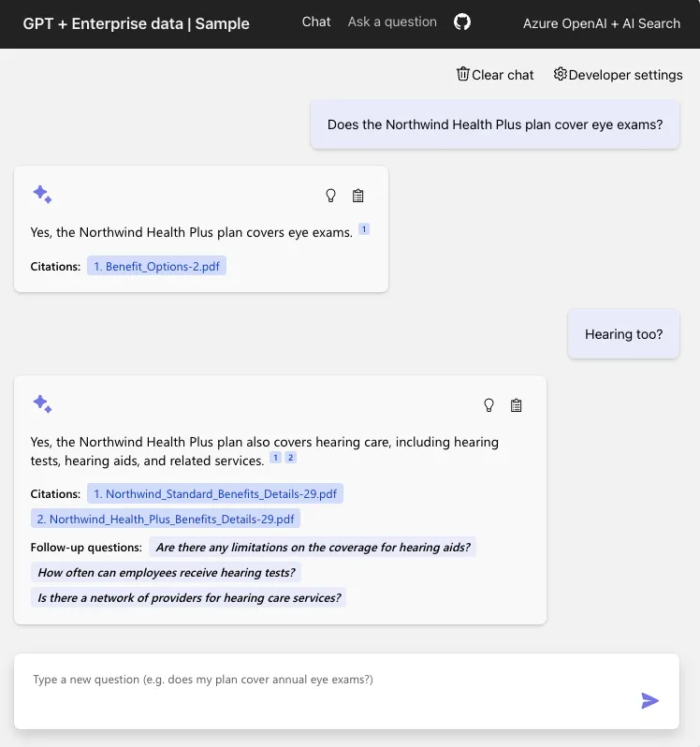700x747 pixels.
Task: Open Northwind_Standard_Benefits_Details-29.pdf citation
Action: (x=215, y=494)
